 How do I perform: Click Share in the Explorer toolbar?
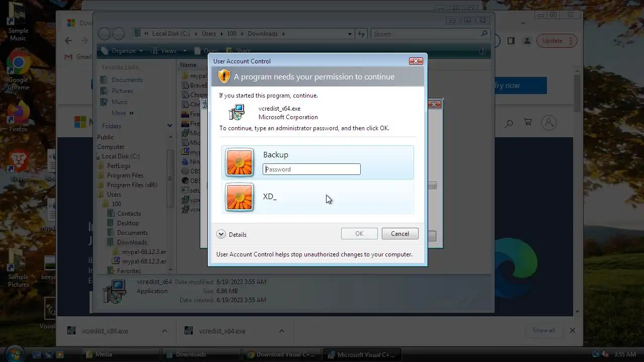click(x=238, y=51)
